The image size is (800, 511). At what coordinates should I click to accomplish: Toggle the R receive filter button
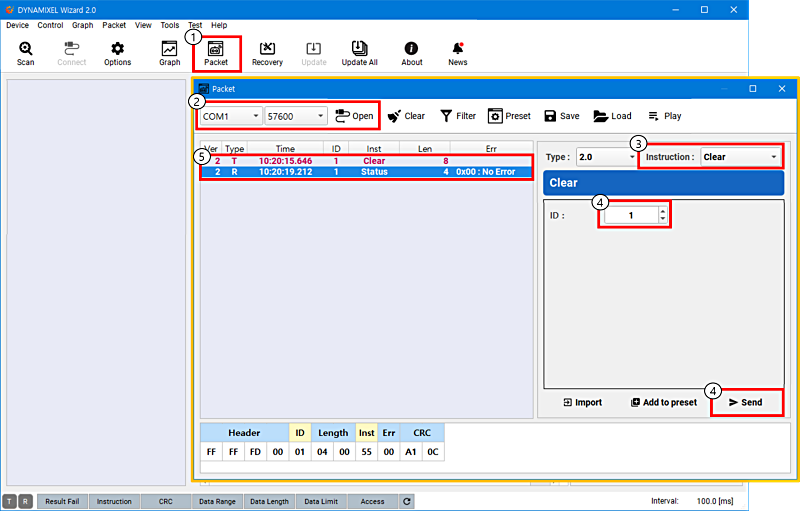(26, 501)
